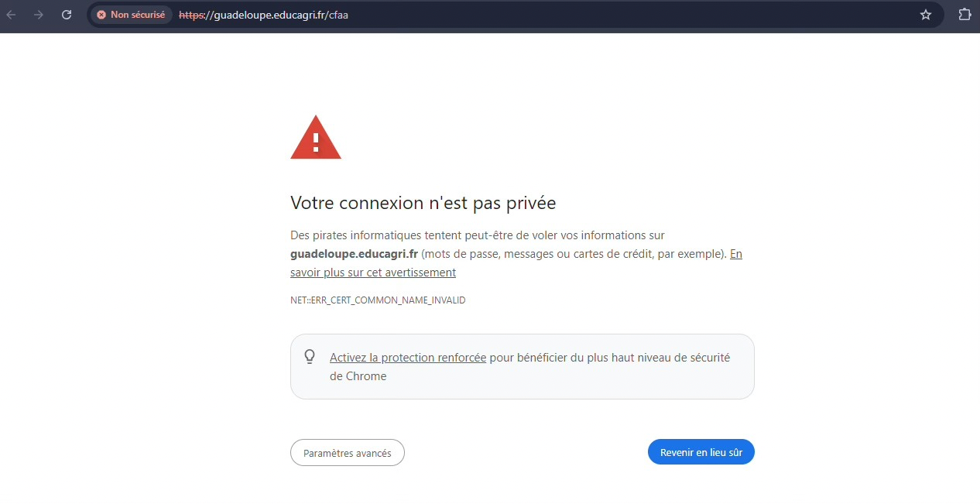Click the 'Revenir en lieu sûr' button

coord(701,452)
